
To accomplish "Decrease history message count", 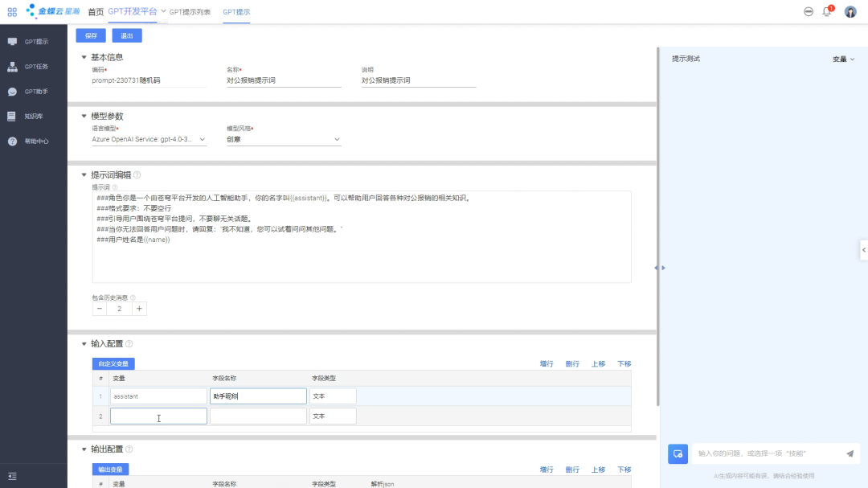I will (100, 309).
